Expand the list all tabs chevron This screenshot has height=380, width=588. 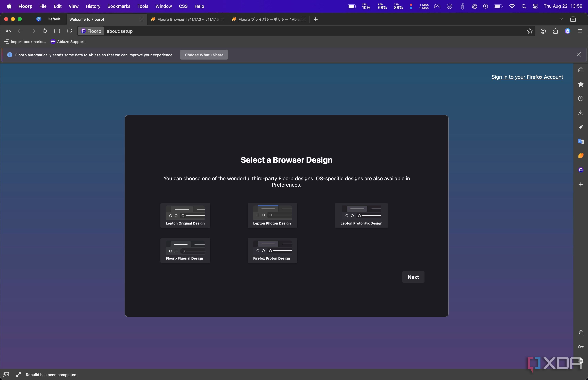pyautogui.click(x=561, y=19)
